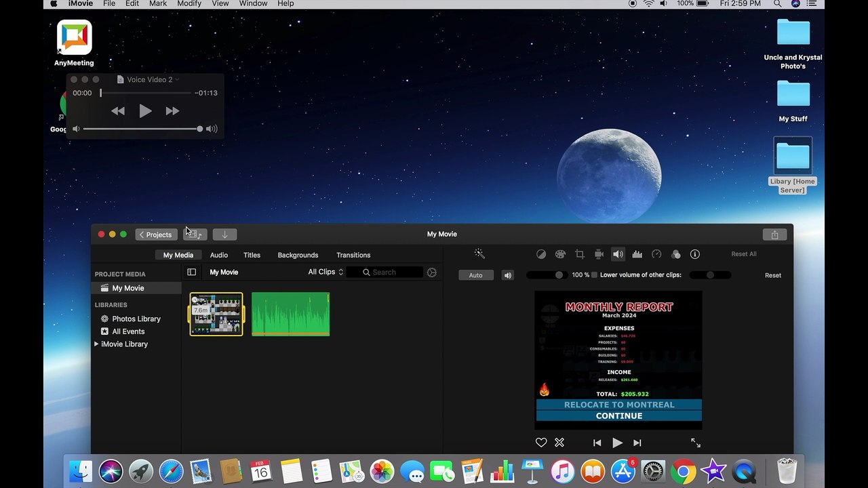Screen dimensions: 868x488
Task: Open Spotlight search in menu bar
Action: [x=776, y=4]
